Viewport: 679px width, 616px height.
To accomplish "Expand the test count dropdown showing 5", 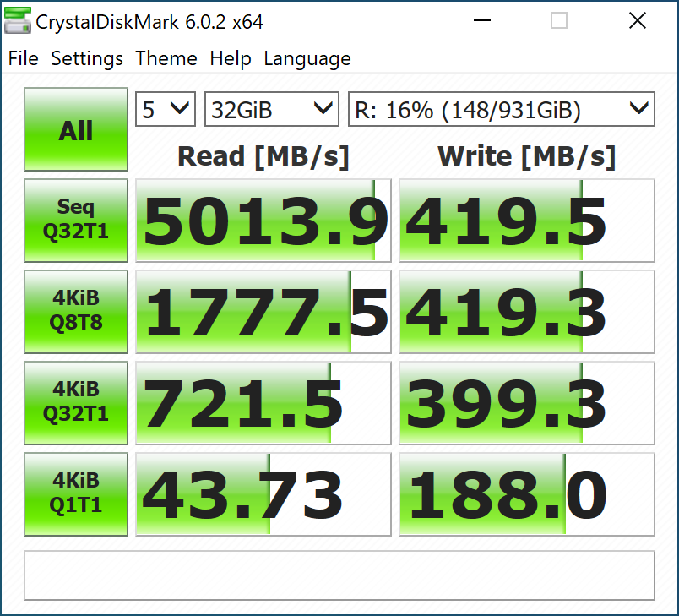I will tap(166, 109).
